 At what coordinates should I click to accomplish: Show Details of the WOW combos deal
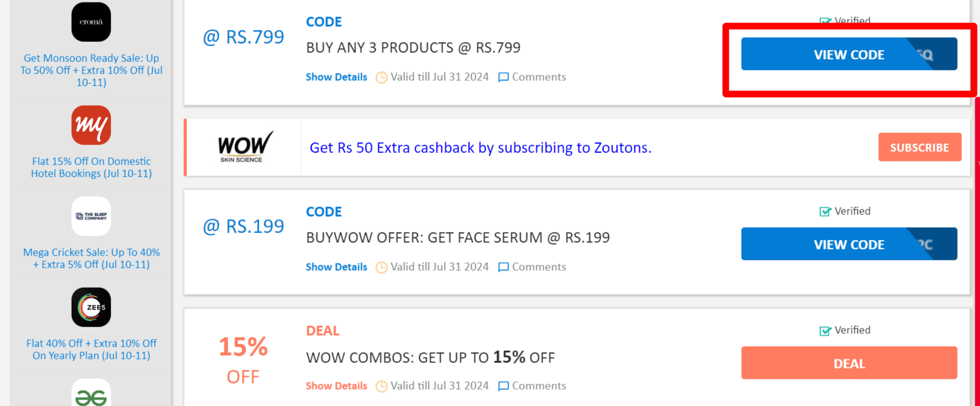[x=336, y=385]
